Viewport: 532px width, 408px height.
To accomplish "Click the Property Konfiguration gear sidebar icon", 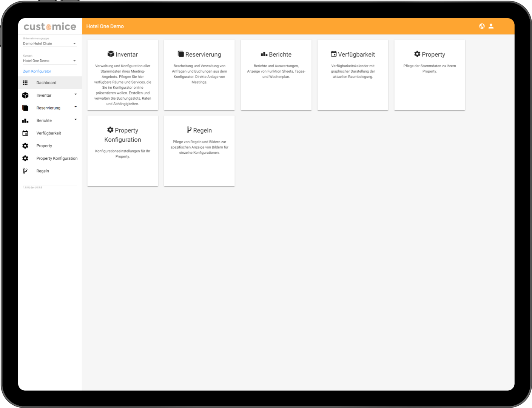I will [25, 159].
